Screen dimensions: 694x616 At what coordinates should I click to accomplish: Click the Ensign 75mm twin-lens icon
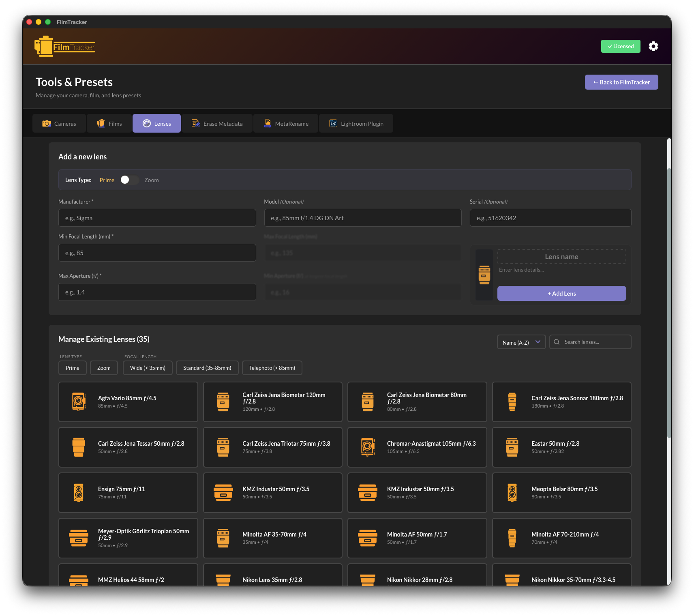pos(79,492)
